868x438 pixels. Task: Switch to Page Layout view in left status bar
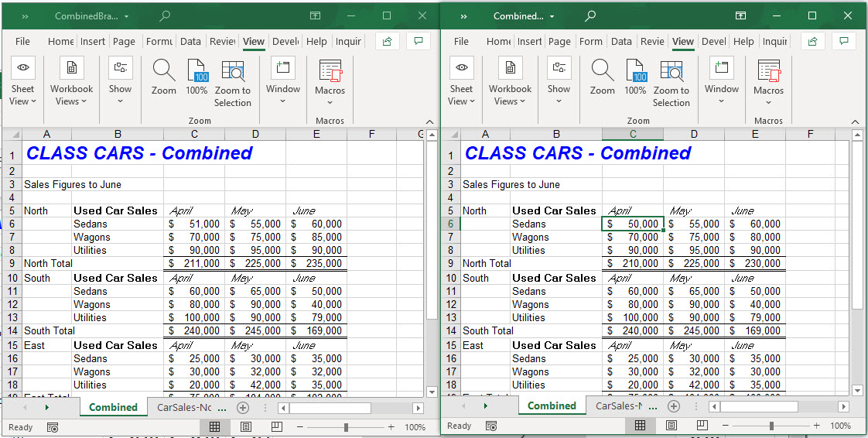245,427
